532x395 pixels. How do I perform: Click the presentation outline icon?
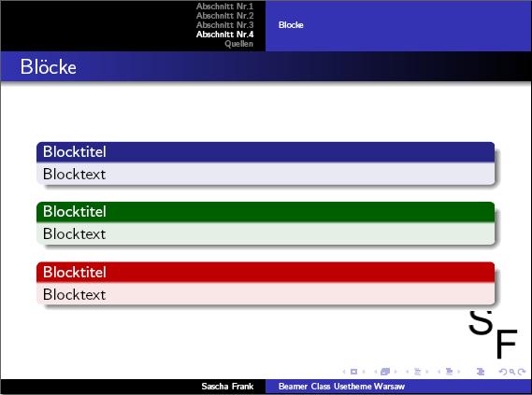pos(481,372)
